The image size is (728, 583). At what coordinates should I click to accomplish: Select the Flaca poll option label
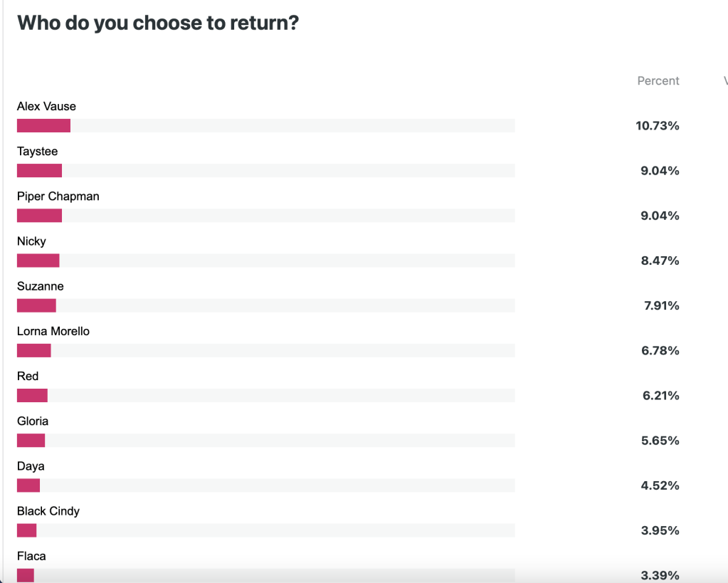pos(31,556)
